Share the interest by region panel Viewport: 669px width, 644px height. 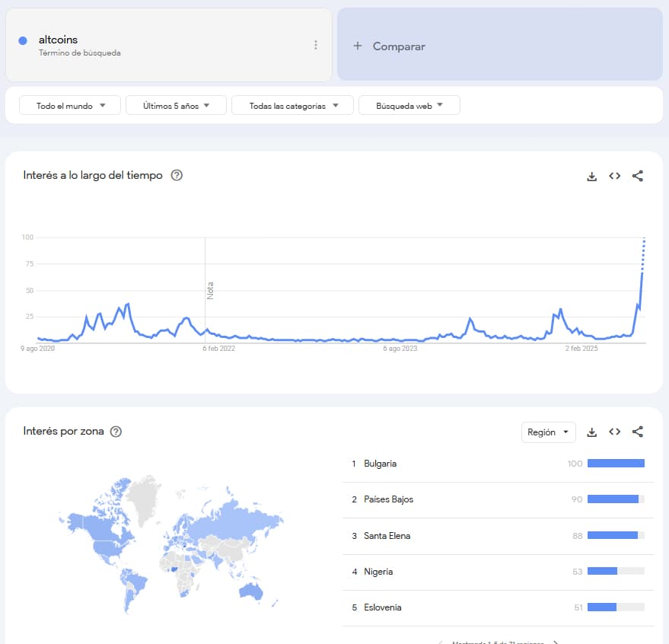(x=638, y=432)
